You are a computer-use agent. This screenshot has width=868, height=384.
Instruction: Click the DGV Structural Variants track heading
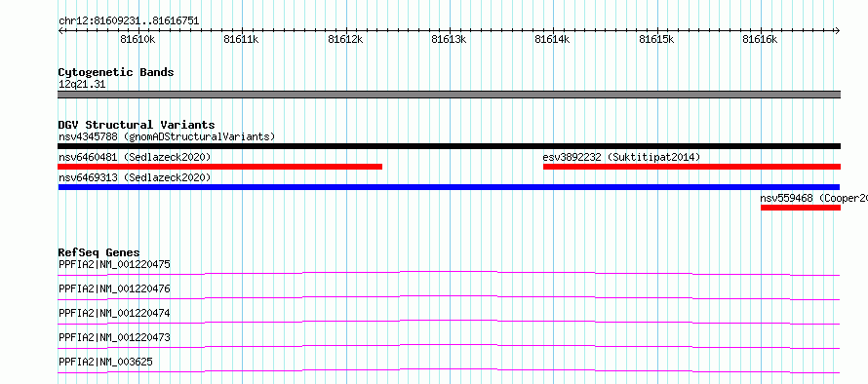tap(137, 125)
